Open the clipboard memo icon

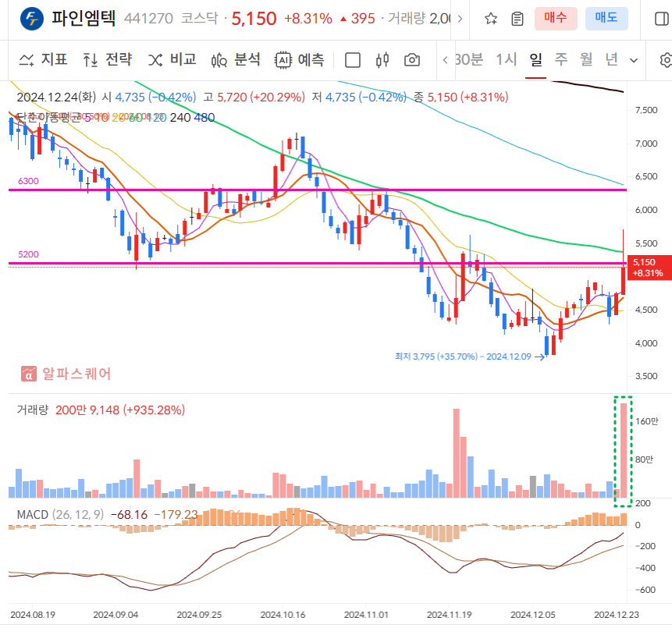pyautogui.click(x=517, y=19)
